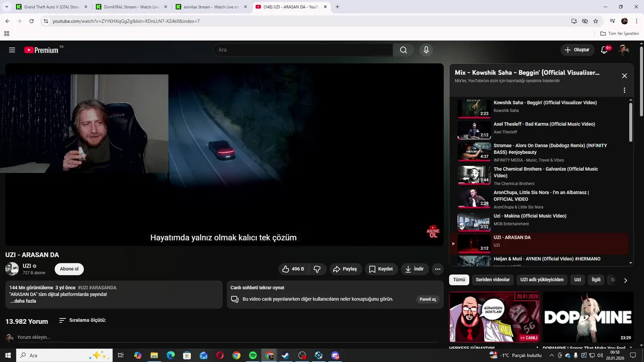644x362 pixels.
Task: Bookmark this page with the star icon
Action: point(596,21)
